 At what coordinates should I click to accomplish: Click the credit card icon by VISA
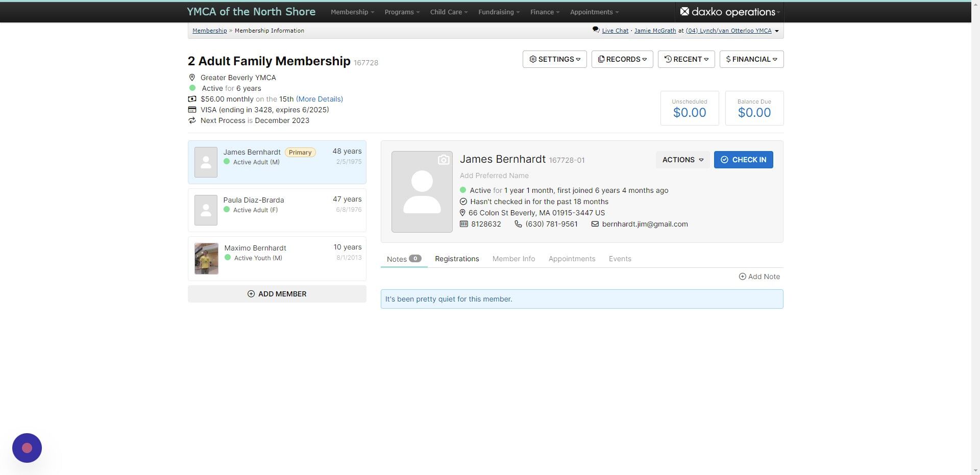(192, 110)
